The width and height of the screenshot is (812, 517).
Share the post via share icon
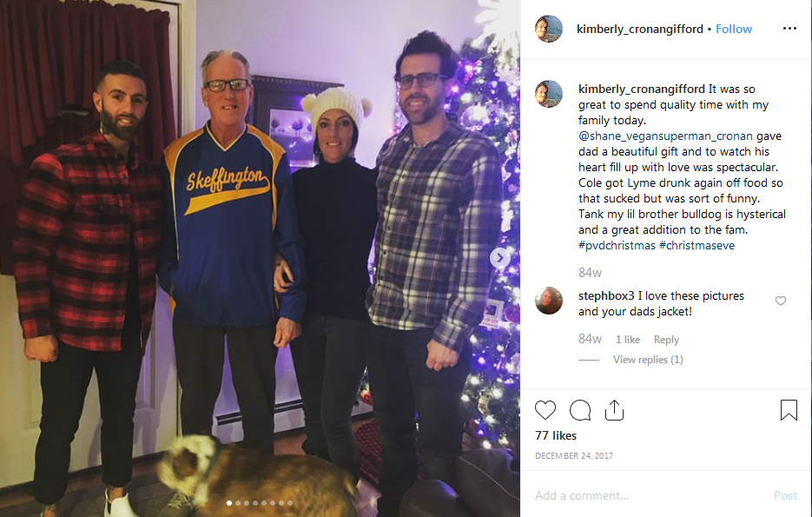tap(614, 410)
